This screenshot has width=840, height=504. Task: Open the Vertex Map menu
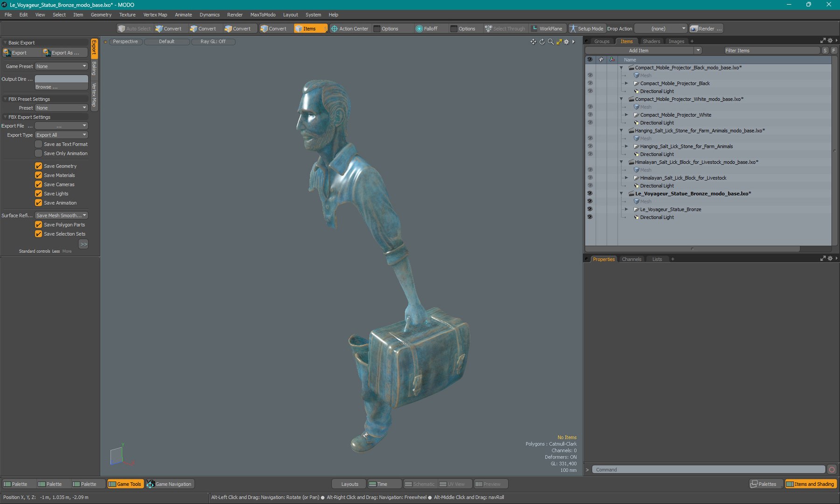pos(155,14)
